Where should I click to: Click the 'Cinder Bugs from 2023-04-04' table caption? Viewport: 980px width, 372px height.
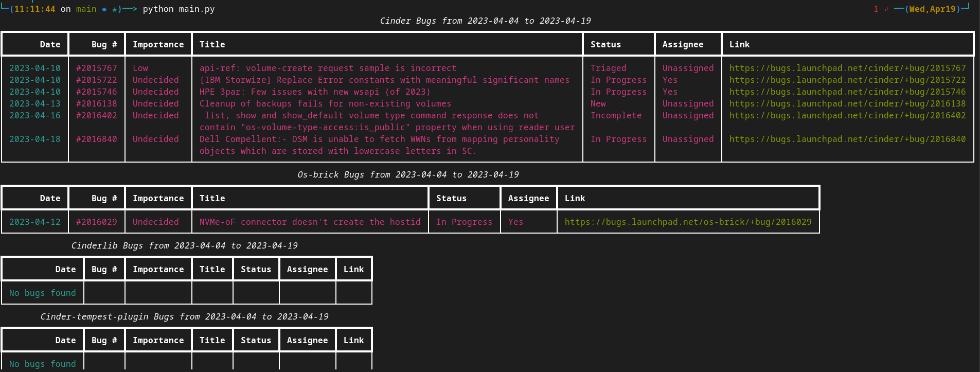pyautogui.click(x=485, y=21)
